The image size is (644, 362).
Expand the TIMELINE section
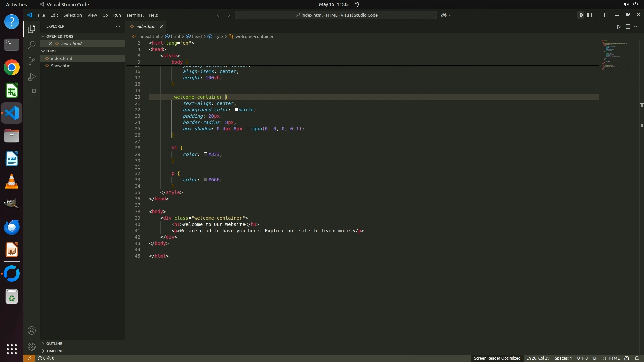(x=55, y=351)
